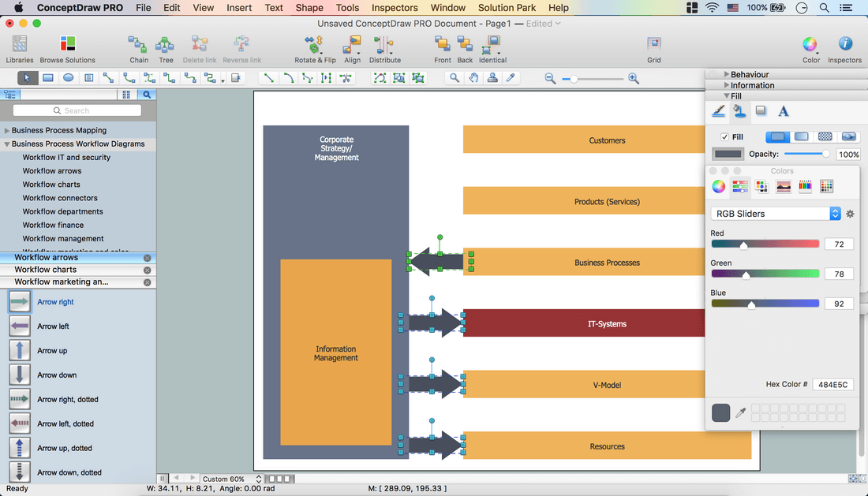Click the Chain tool icon

pyautogui.click(x=139, y=45)
